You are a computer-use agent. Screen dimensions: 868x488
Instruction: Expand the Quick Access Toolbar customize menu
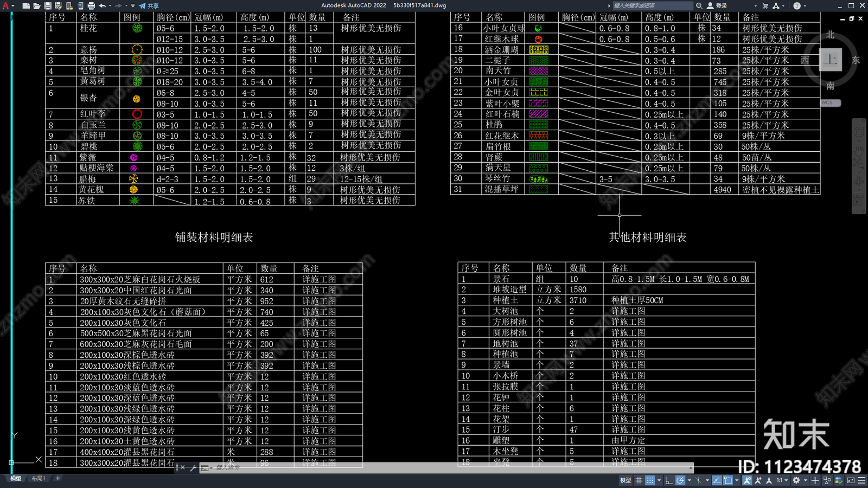pyautogui.click(x=133, y=5)
